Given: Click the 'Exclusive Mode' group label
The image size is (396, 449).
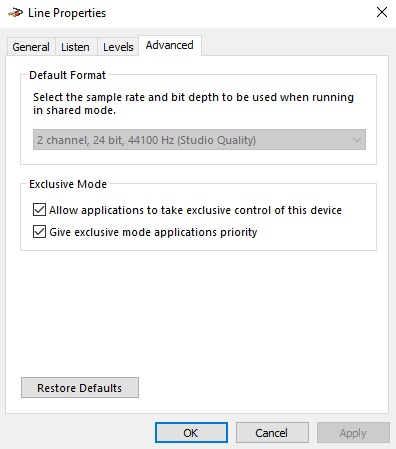Looking at the screenshot, I should [68, 184].
